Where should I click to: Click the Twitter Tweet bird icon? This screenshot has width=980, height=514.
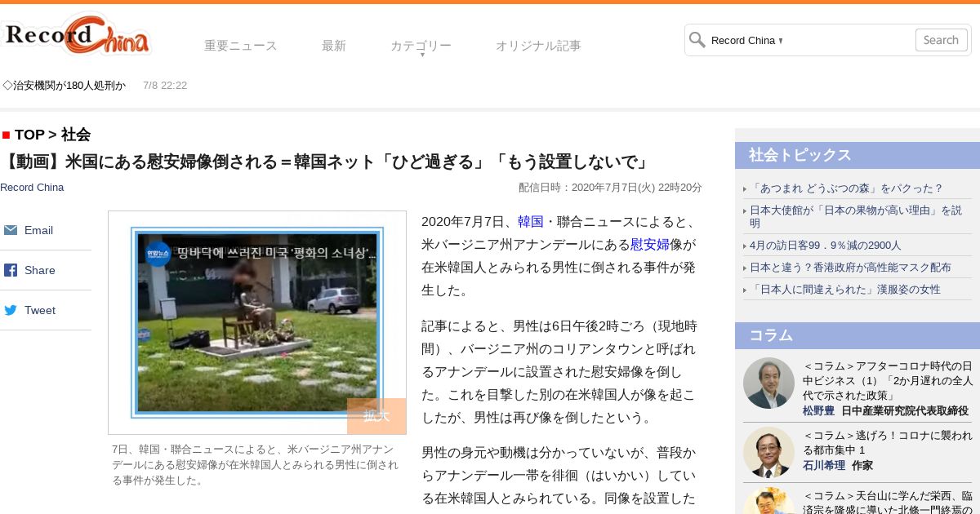[11, 310]
